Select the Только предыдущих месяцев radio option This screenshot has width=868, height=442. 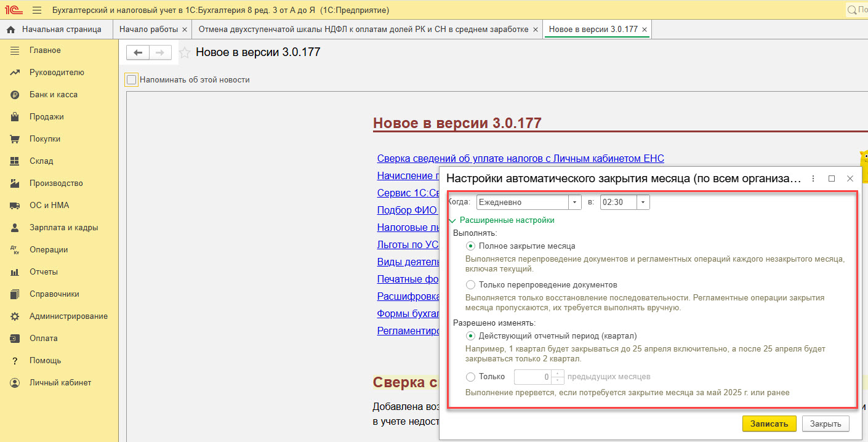(x=471, y=376)
